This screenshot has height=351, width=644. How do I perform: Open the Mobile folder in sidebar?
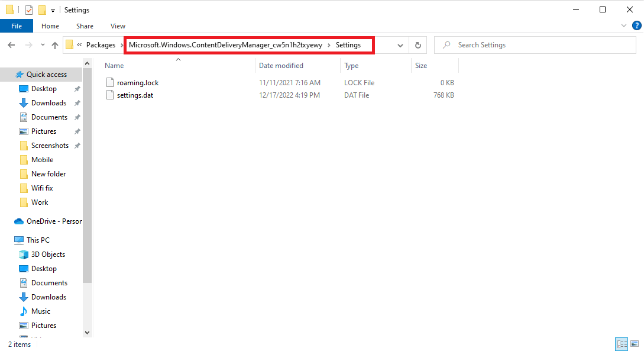(43, 159)
